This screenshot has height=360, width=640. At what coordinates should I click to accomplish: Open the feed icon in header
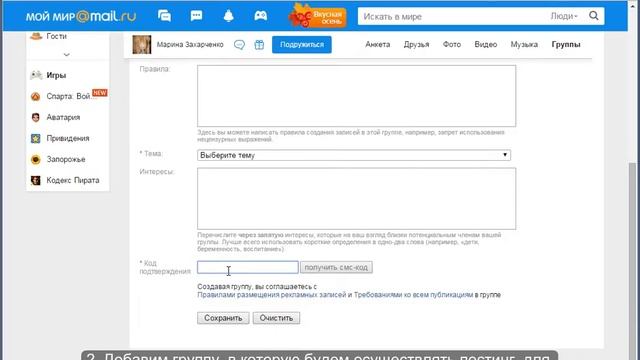164,16
